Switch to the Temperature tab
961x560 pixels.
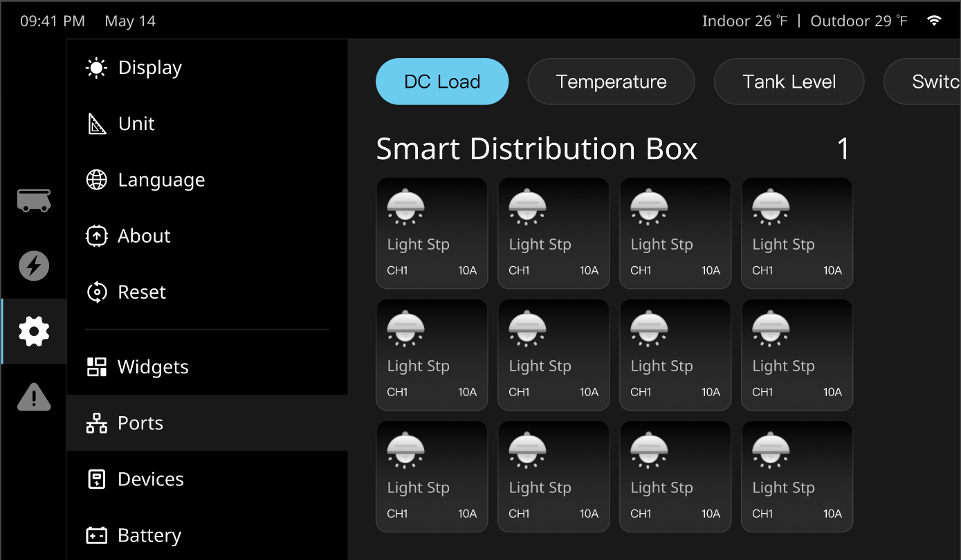[x=611, y=82]
